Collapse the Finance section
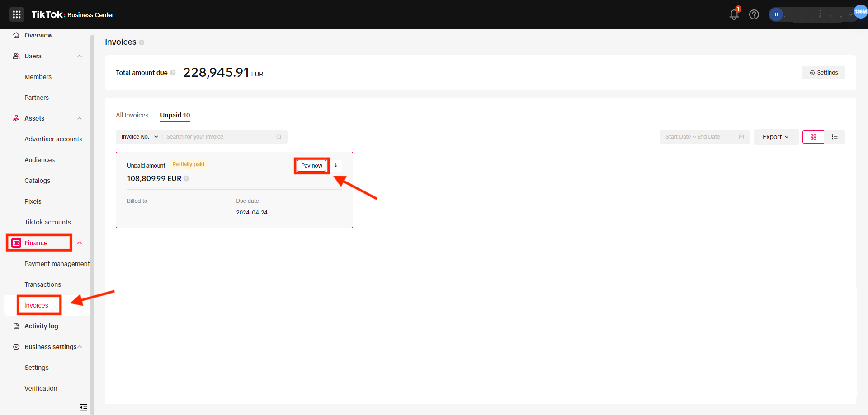868x415 pixels. point(80,243)
